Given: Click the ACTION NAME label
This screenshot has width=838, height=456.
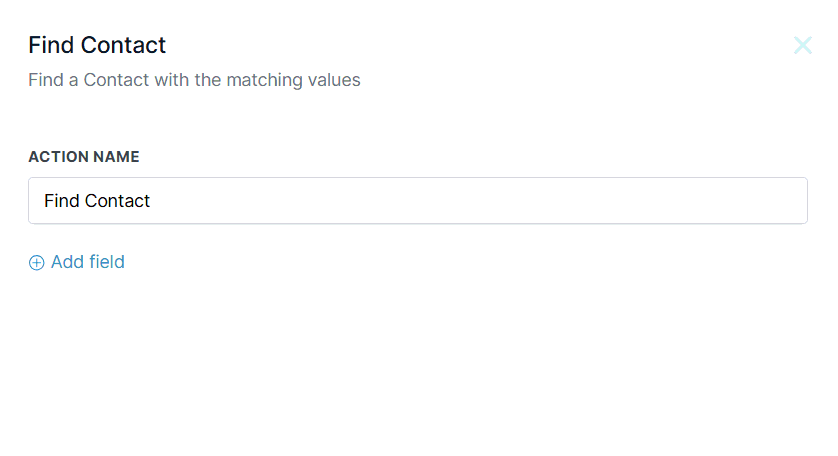Looking at the screenshot, I should [84, 157].
